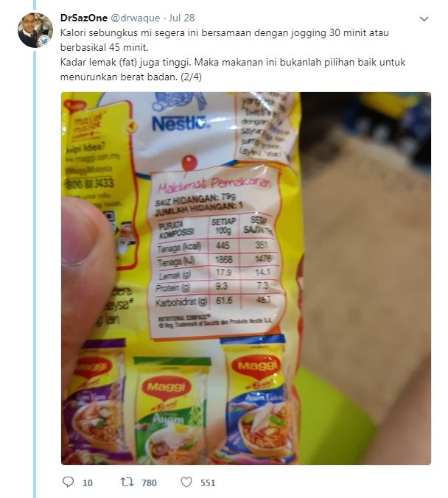
Task: Click the green Maggi Ayam packet image
Action: coord(172,410)
